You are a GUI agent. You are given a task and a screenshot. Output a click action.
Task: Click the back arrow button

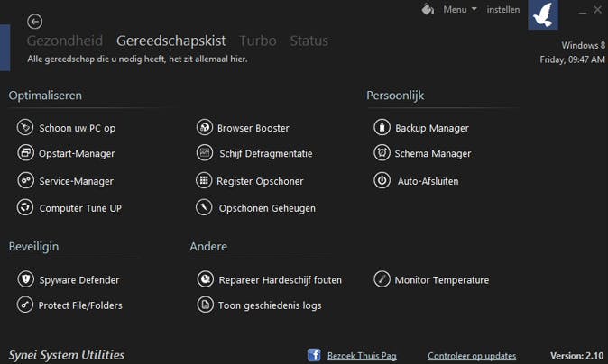pos(35,22)
